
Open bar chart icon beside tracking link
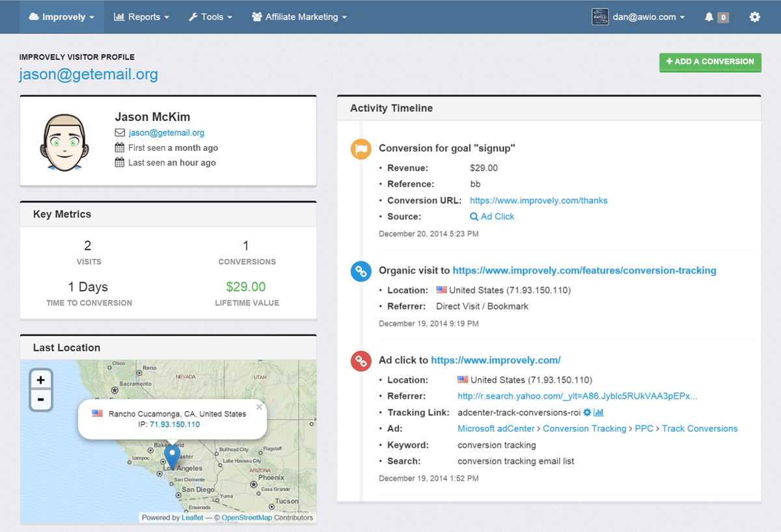[599, 412]
